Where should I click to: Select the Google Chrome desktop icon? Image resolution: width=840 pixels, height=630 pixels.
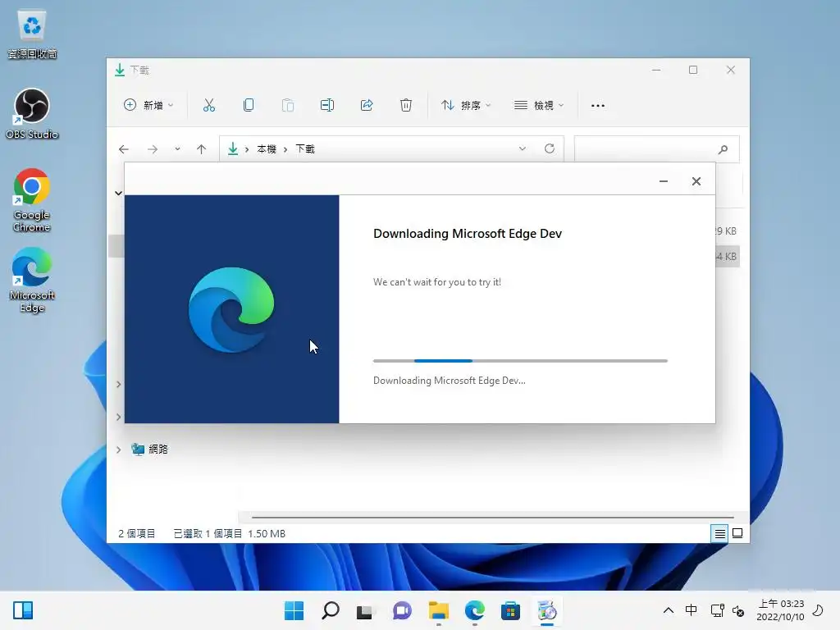pos(32,200)
